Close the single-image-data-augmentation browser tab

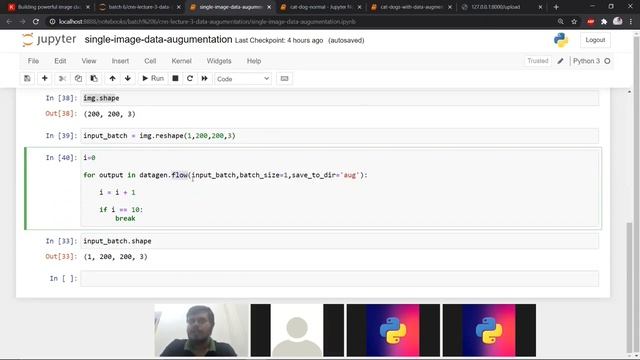269,7
